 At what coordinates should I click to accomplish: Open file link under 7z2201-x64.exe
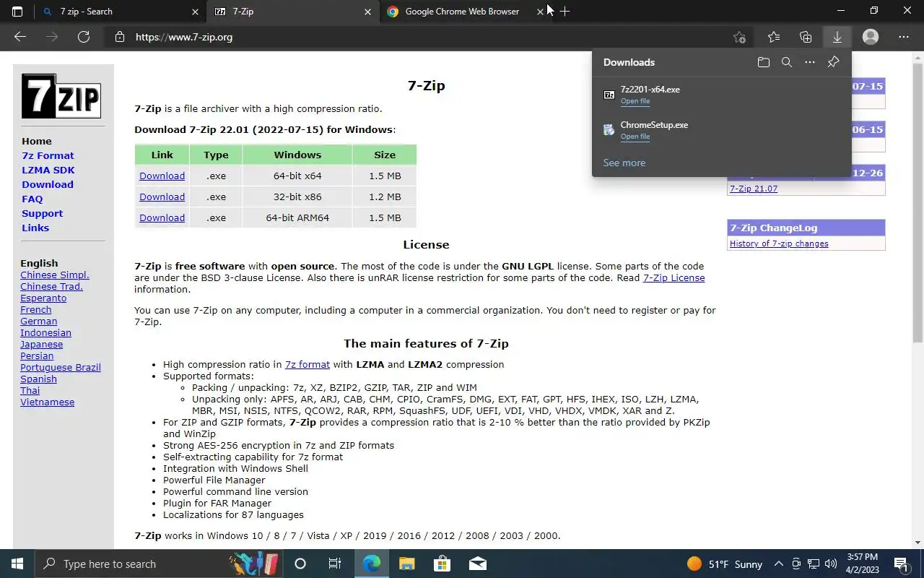635,101
